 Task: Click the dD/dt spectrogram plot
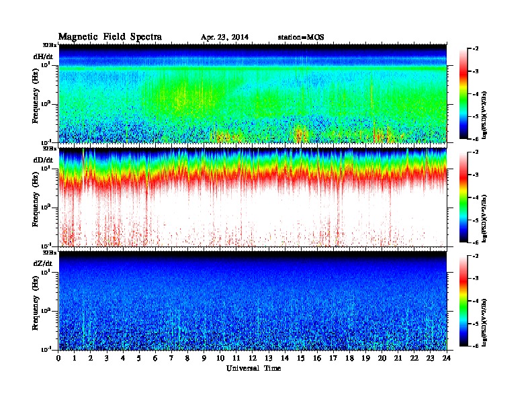coord(253,197)
